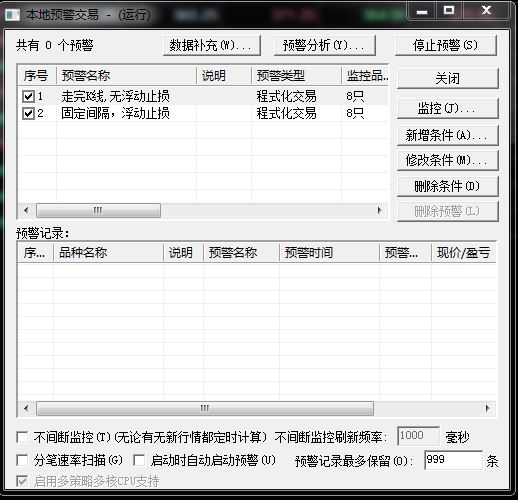This screenshot has height=500, width=518.
Task: Click the truncated 预警... header in records table
Action: [x=405, y=253]
